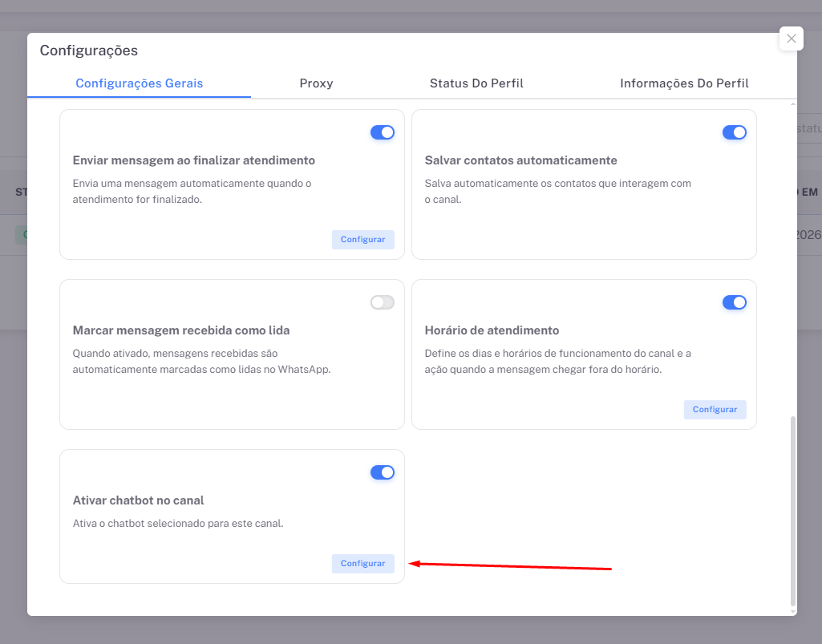Go to the Informações Do Perfil tab
This screenshot has width=822, height=644.
click(684, 83)
